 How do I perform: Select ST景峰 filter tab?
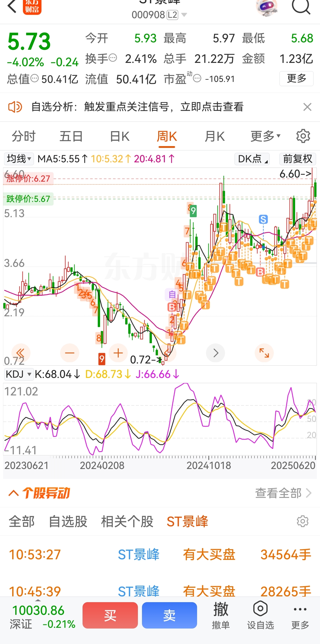pos(187,521)
